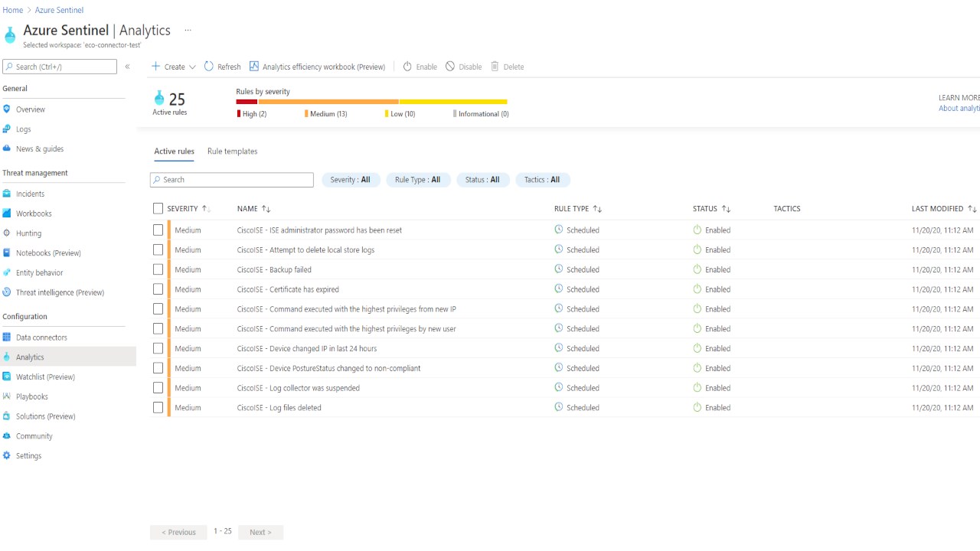
Task: Click the Refresh circular arrow icon
Action: (x=209, y=67)
